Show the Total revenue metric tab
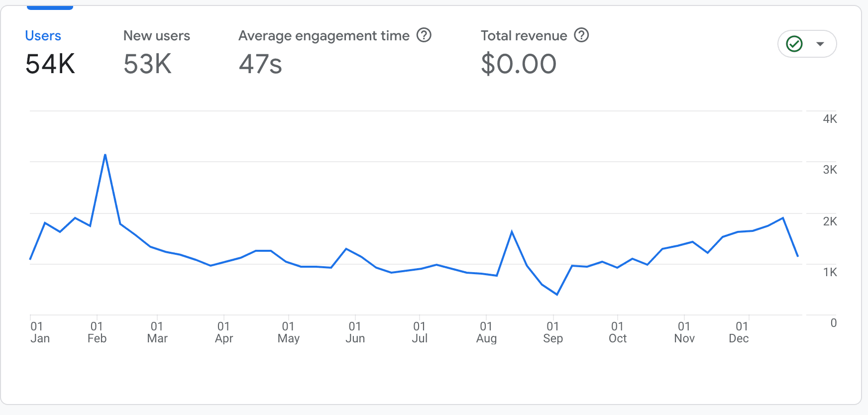 [x=524, y=36]
